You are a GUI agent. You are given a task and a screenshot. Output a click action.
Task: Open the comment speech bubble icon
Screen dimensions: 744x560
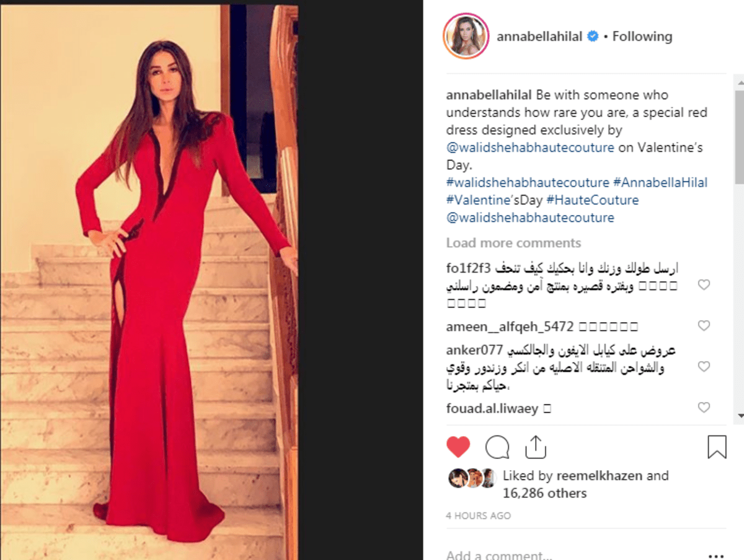pyautogui.click(x=497, y=447)
